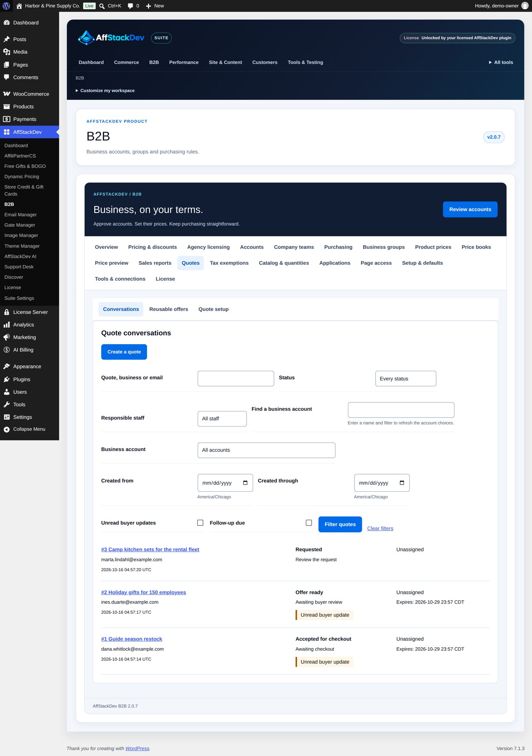Open the Responsible staff dropdown
The height and width of the screenshot is (756, 532).
[x=222, y=418]
